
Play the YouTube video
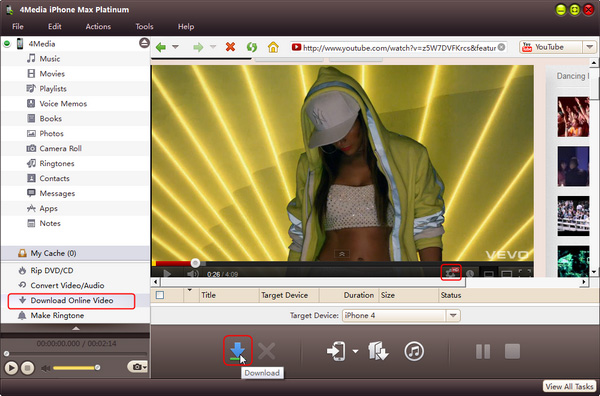(x=167, y=273)
